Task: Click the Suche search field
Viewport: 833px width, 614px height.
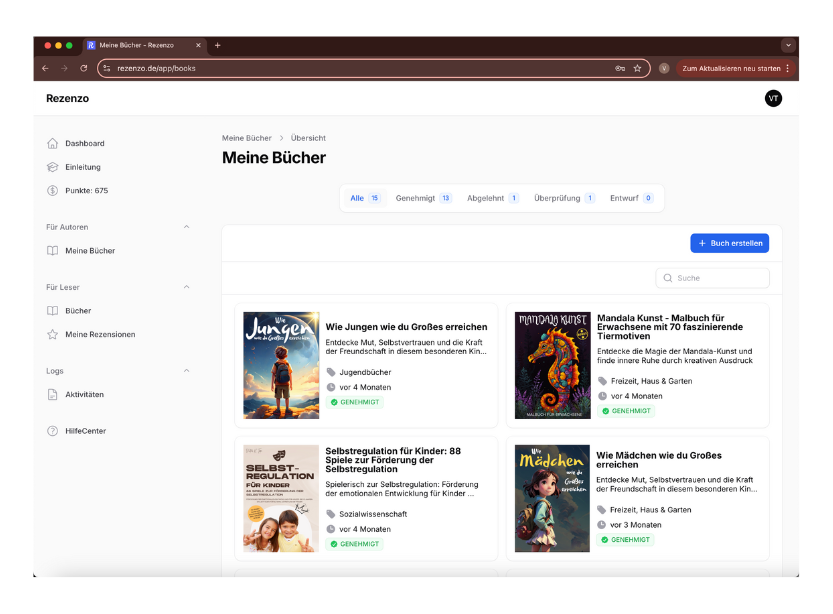Action: pos(720,278)
